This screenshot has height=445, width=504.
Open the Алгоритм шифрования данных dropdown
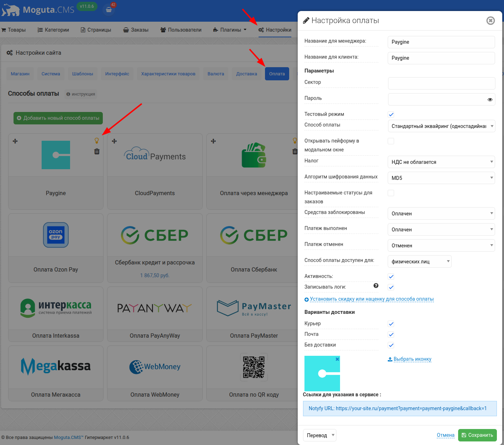(441, 178)
